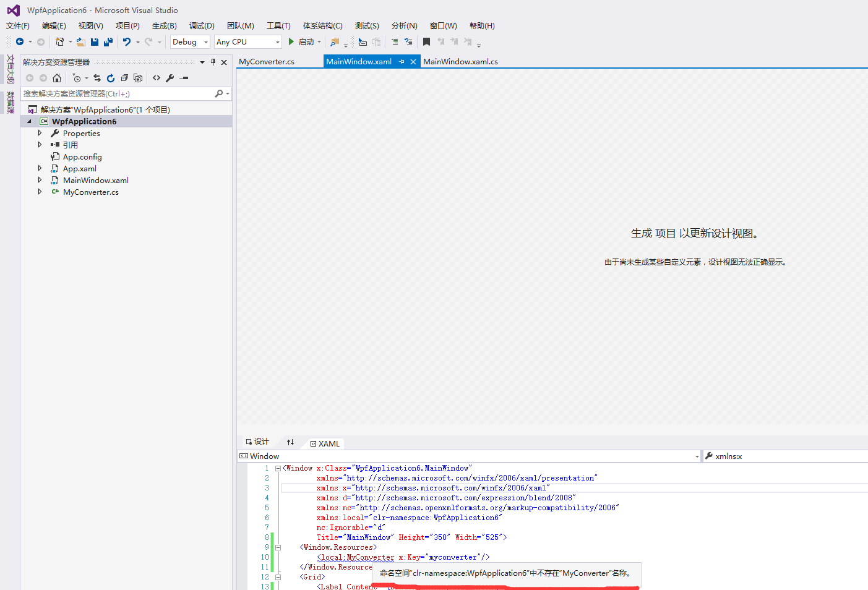
Task: Open the 调试(D) debug menu
Action: 202,26
